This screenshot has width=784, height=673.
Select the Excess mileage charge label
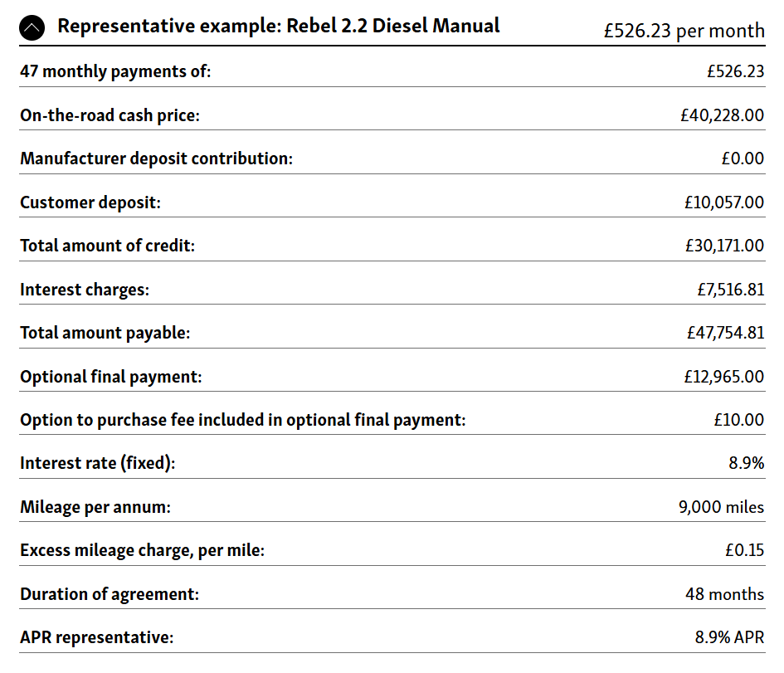click(x=142, y=550)
